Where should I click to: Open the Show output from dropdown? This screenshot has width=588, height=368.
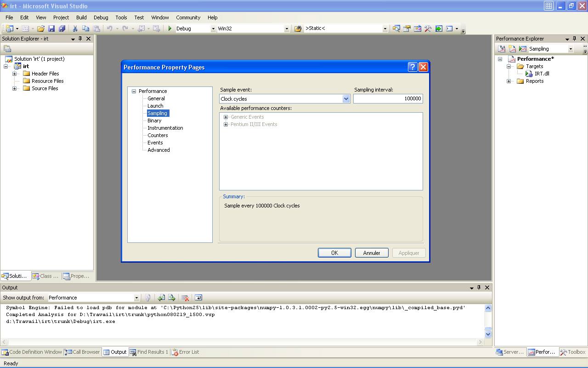pos(136,298)
